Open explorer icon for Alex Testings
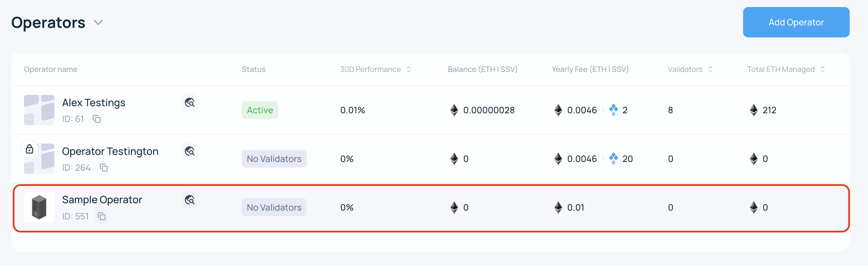This screenshot has width=868, height=266. point(190,103)
